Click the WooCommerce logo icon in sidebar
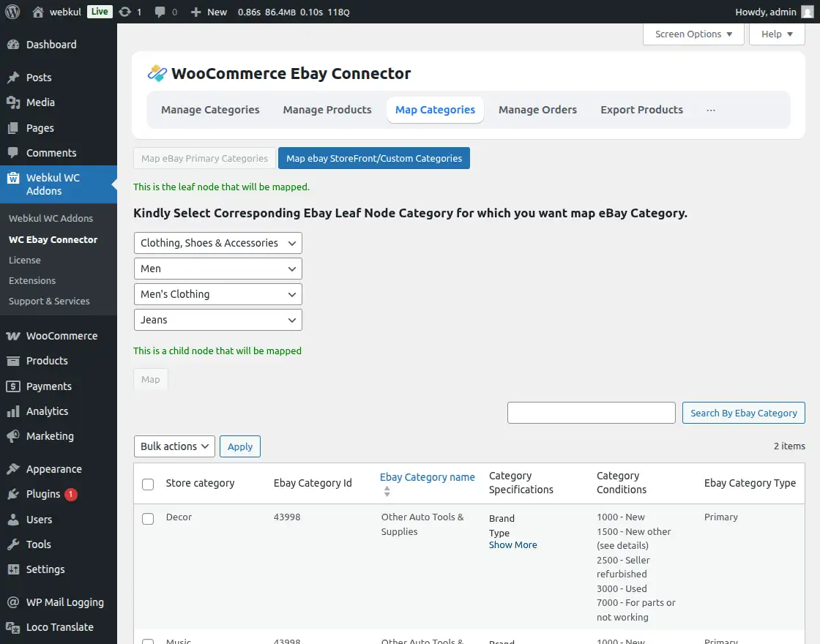Screen dimensions: 820x644 (13, 336)
